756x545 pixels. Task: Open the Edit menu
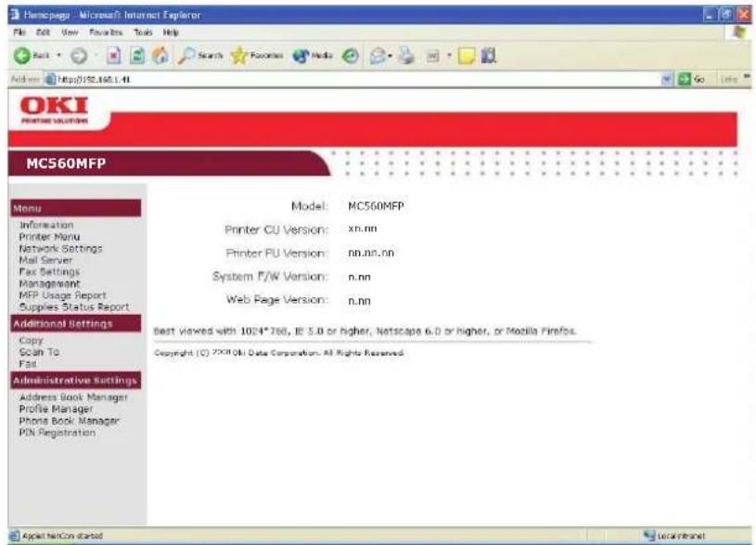pyautogui.click(x=43, y=32)
